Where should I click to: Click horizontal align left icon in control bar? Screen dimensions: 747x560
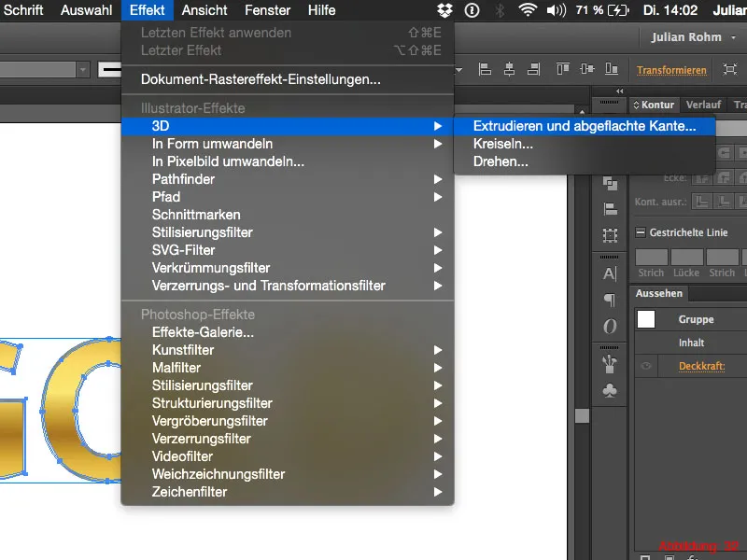(x=485, y=69)
